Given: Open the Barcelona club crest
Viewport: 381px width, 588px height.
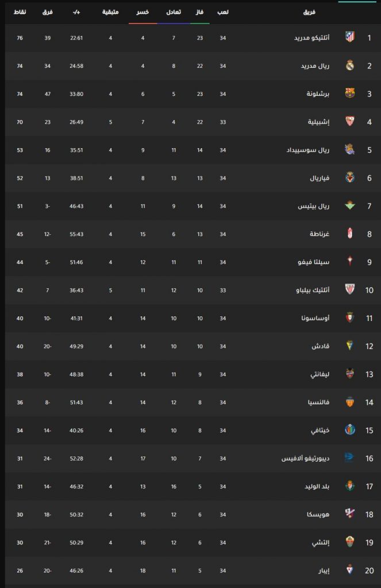Looking at the screenshot, I should [350, 93].
